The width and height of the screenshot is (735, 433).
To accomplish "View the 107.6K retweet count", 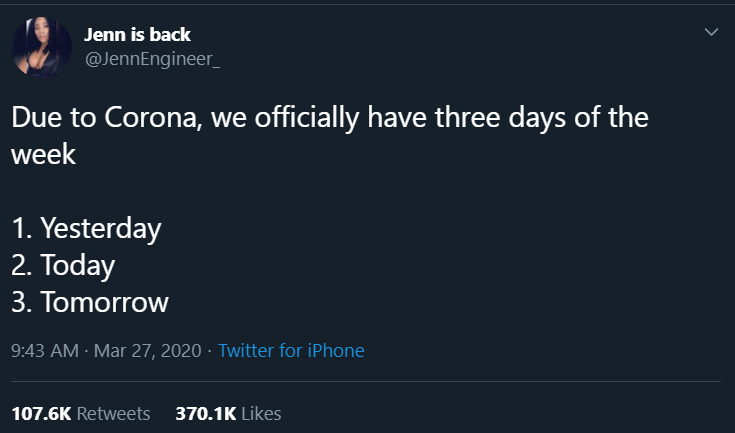I will click(41, 413).
